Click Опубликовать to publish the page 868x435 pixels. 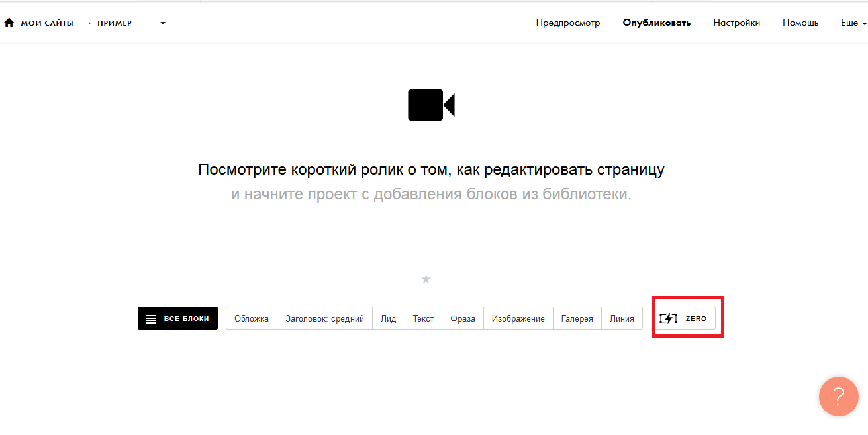click(657, 23)
